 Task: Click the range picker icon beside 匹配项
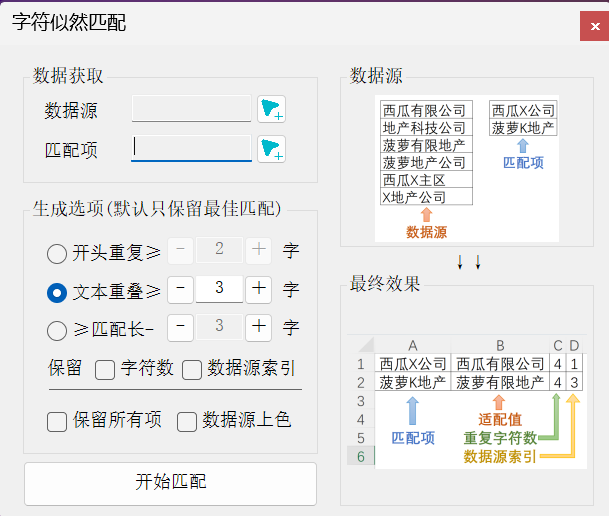point(271,149)
